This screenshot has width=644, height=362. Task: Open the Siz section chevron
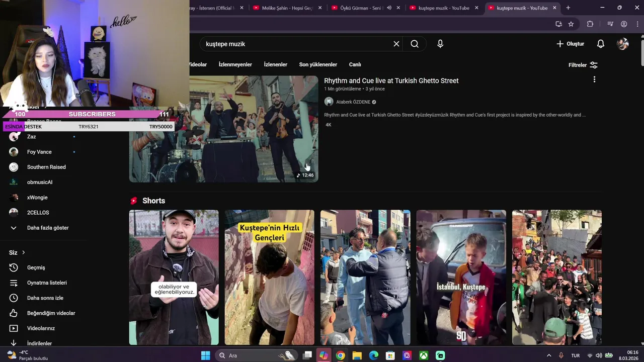point(23,252)
